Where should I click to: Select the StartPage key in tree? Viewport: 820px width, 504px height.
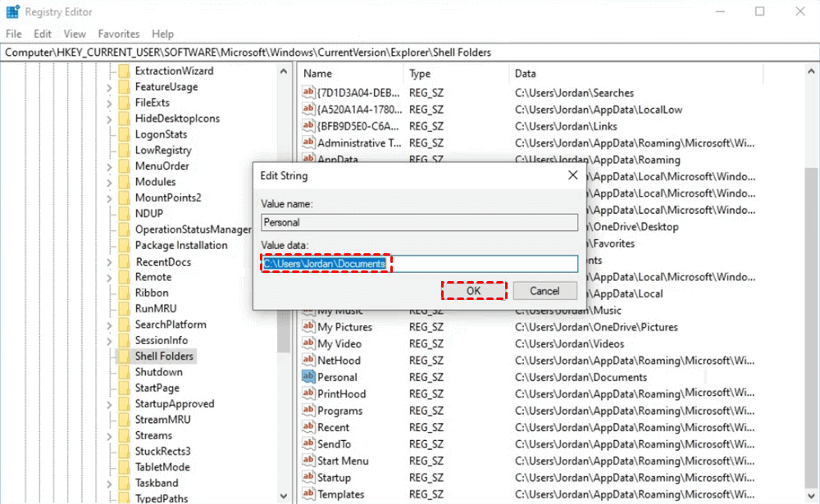[x=157, y=388]
